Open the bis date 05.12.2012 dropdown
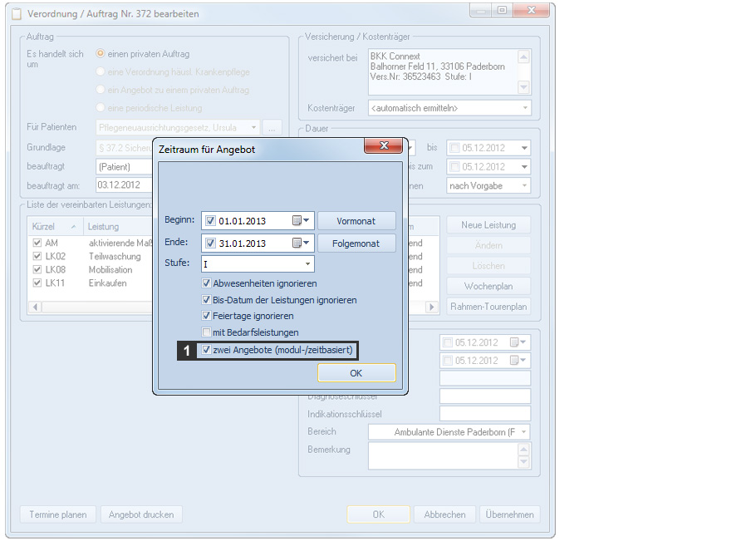Viewport: 756px width, 541px height. (x=524, y=148)
